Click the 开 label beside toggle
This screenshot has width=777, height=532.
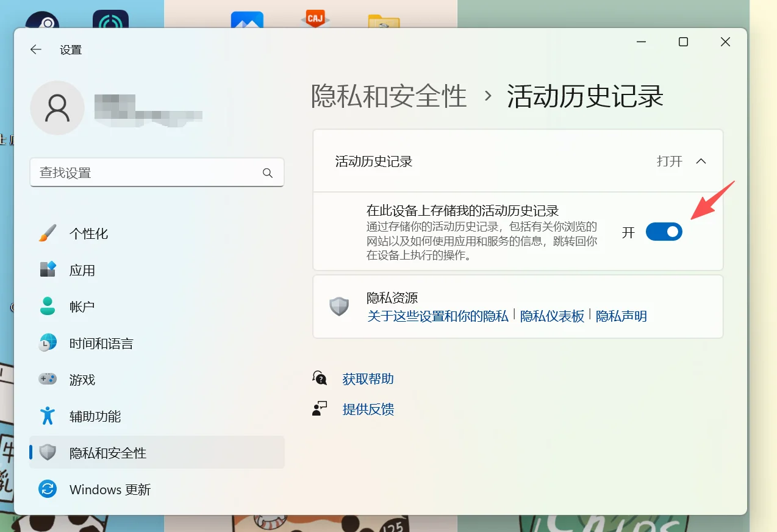pos(628,232)
